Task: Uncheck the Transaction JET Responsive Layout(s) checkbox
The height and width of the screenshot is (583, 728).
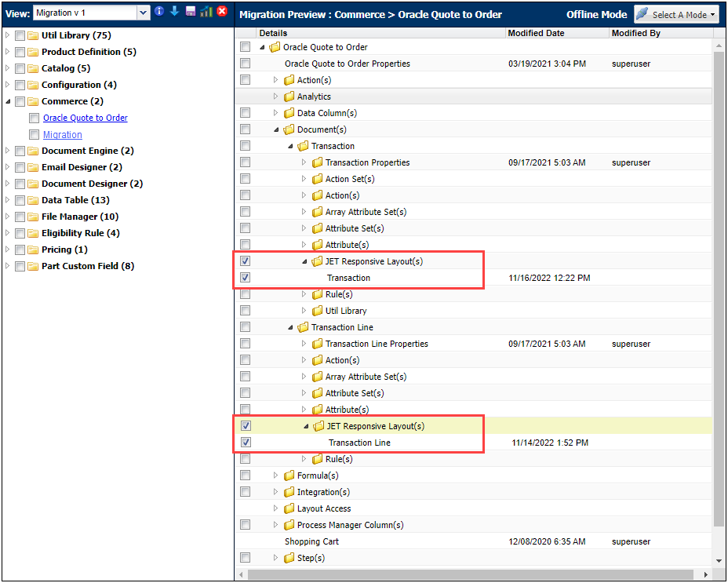Action: [x=245, y=261]
